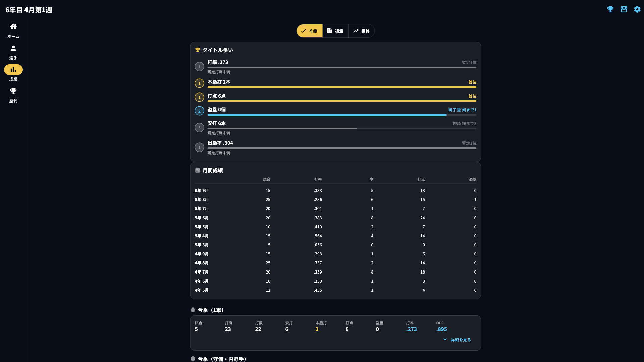
Task: Click the .056 cell in 5年 3月 row
Action: click(318, 245)
